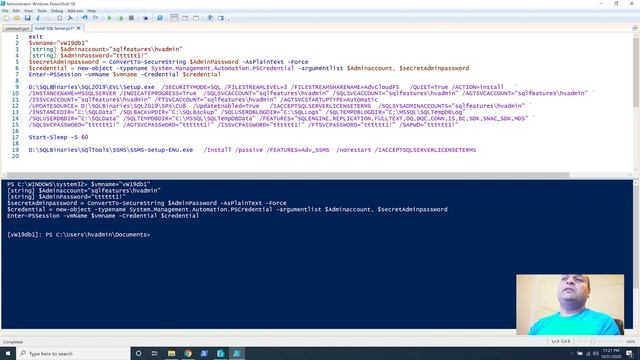Switch to the Untitled1.ps1 tab
The image size is (640, 360).
coord(17,29)
